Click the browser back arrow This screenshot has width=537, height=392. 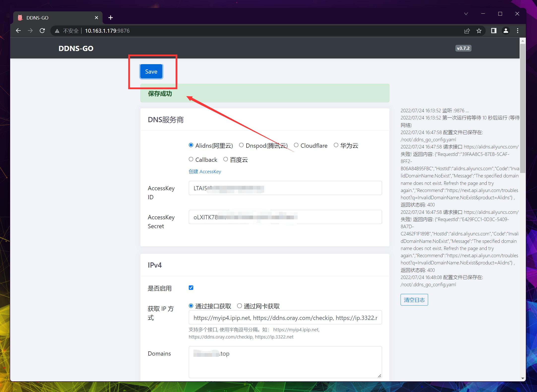coord(19,30)
